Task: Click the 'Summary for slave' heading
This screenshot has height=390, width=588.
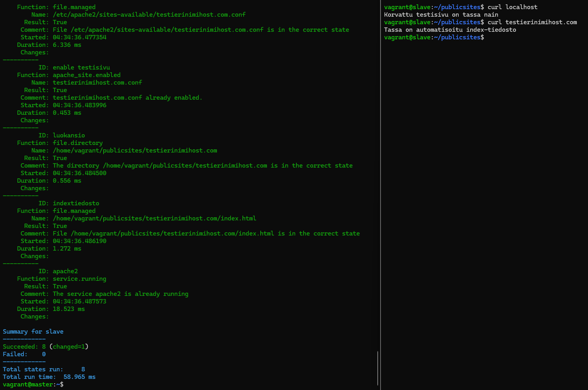Action: 33,332
